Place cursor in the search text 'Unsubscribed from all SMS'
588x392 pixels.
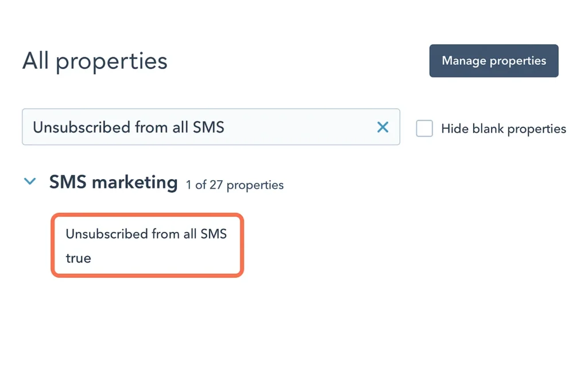128,127
